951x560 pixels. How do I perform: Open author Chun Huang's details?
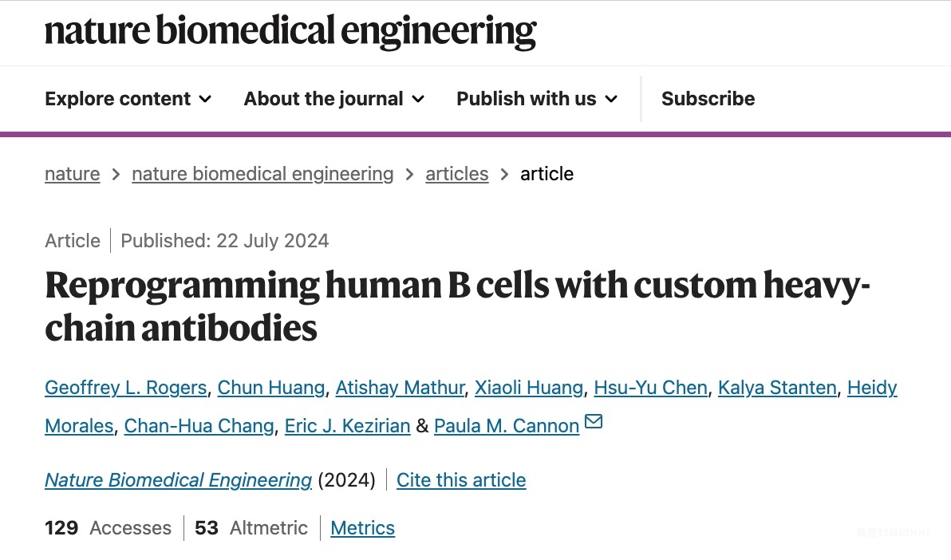[271, 388]
